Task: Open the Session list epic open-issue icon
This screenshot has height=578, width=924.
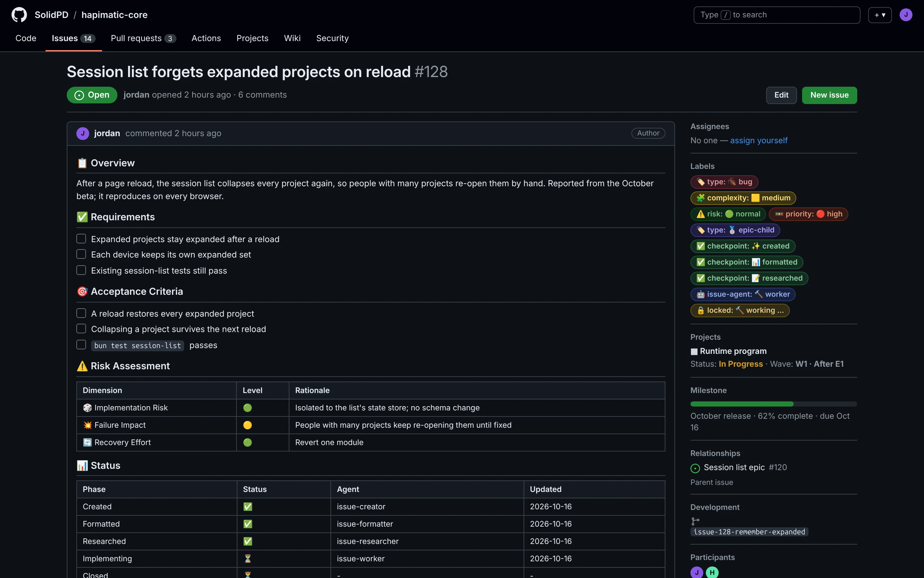Action: [x=695, y=468]
